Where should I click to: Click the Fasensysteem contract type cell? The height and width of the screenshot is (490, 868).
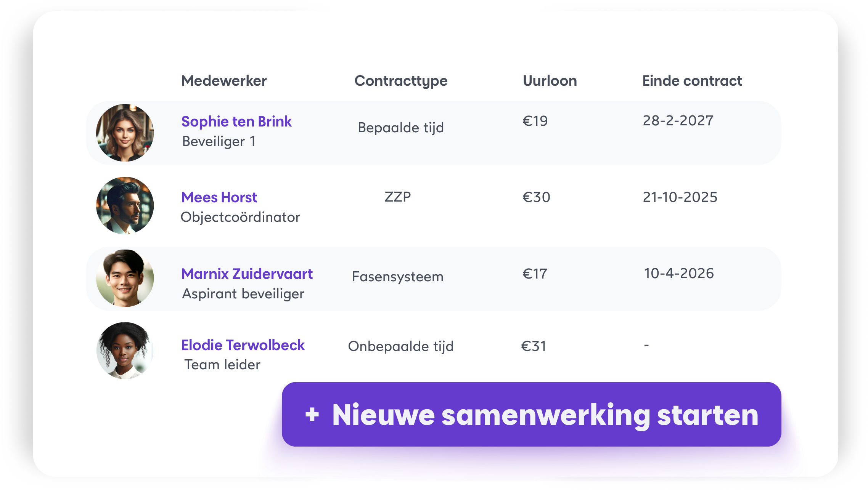(x=397, y=277)
